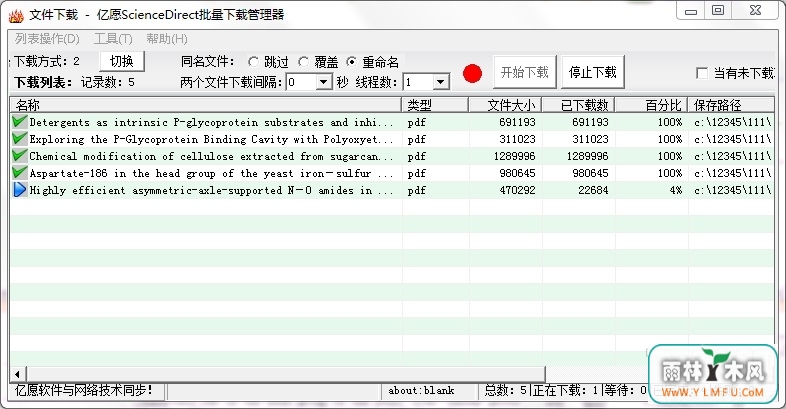Open the 列表操作(D) menu

coord(47,39)
